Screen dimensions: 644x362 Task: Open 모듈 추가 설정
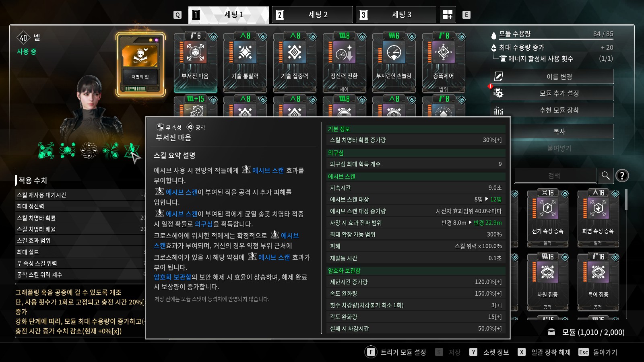[x=552, y=93]
